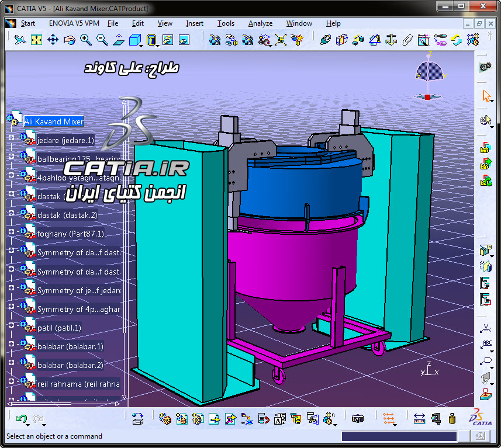
Task: Expand the dastak (dastak.2) tree node
Action: pos(12,213)
